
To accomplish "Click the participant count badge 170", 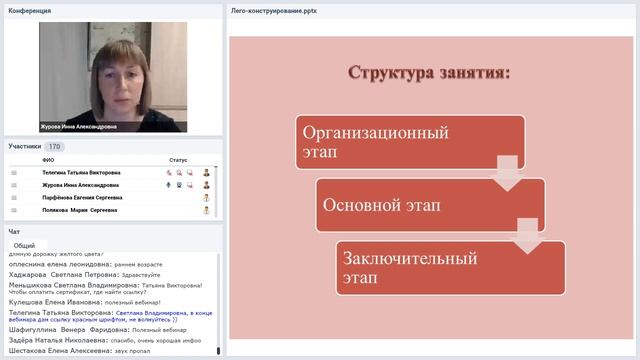I will (x=54, y=147).
